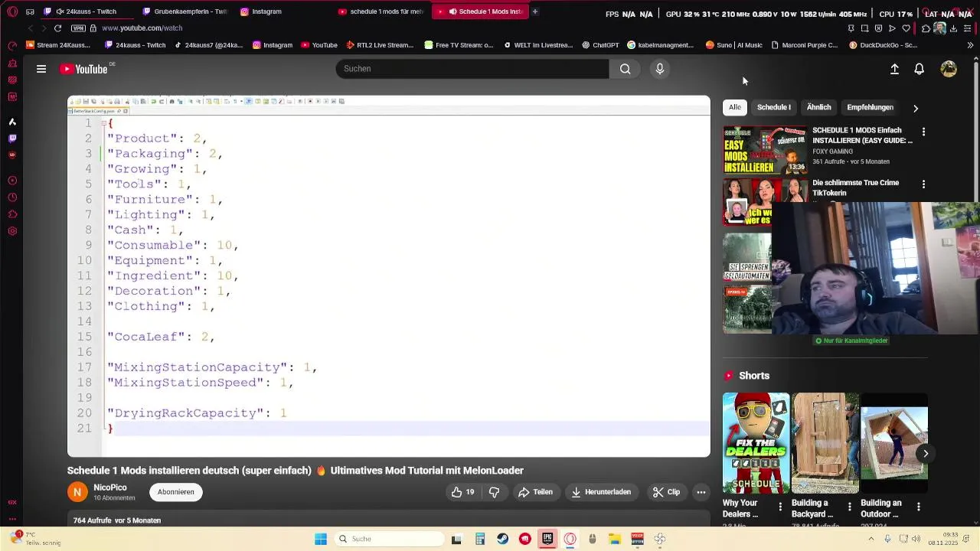Open the Suno AI Music bookmark
Screen dimensions: 980x551
coord(733,45)
